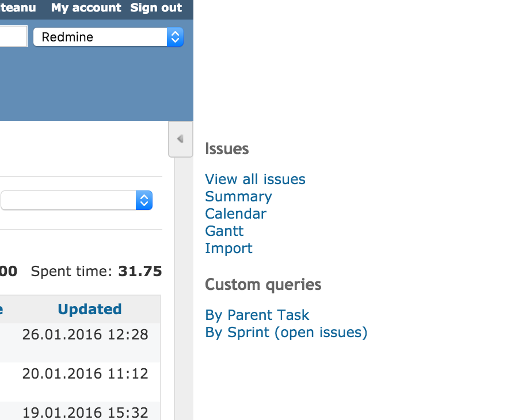Screen dimensions: 518x420
Task: Click the search input field
Action: 13,36
